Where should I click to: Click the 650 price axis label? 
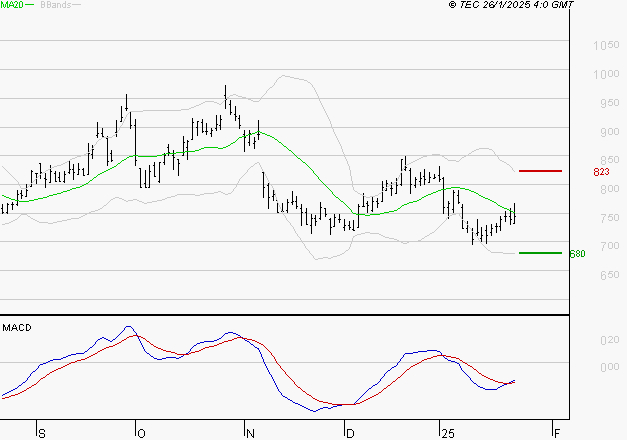pos(609,275)
